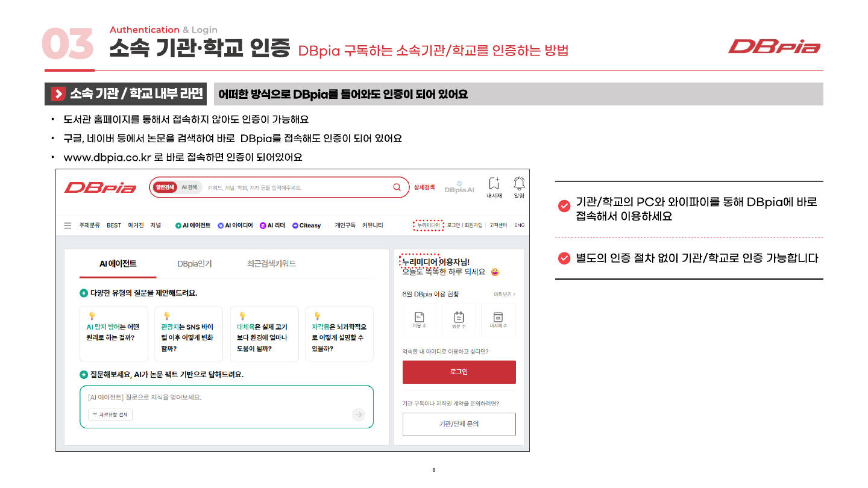Click the red 로그인 button
The height and width of the screenshot is (488, 868).
(459, 372)
